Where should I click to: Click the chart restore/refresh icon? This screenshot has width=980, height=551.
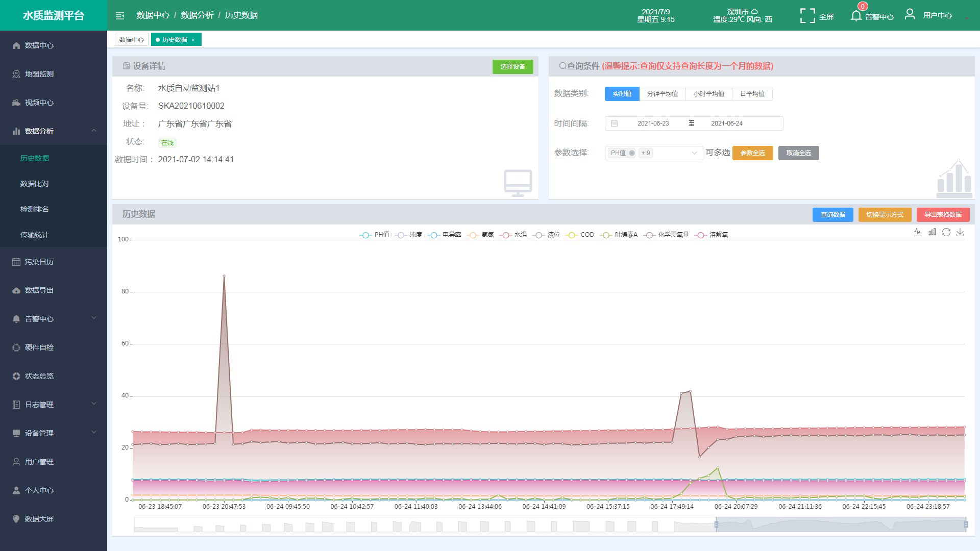click(x=946, y=232)
